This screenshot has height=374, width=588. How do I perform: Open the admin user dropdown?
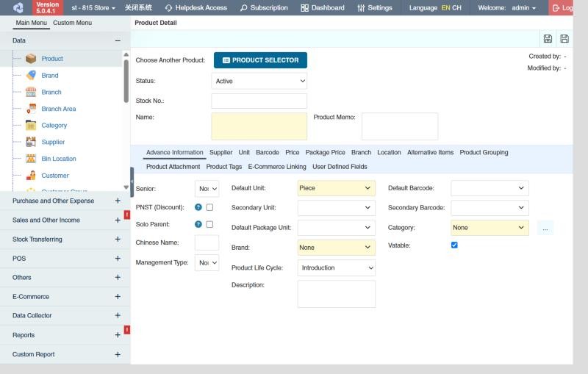click(x=523, y=7)
